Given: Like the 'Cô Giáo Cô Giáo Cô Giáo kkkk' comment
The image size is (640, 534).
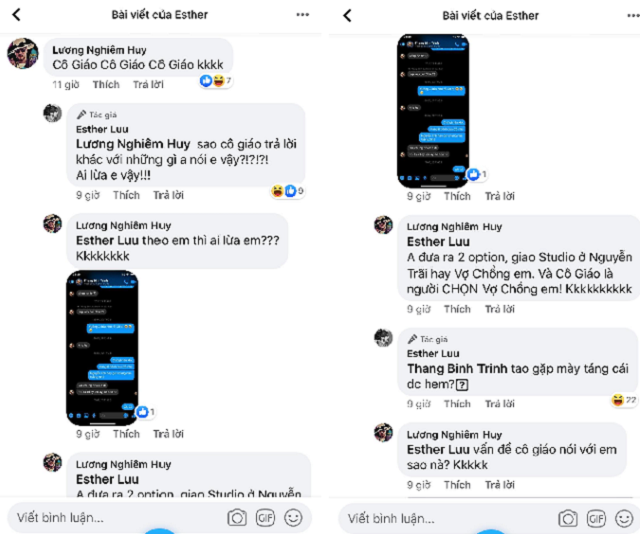Looking at the screenshot, I should pyautogui.click(x=106, y=85).
